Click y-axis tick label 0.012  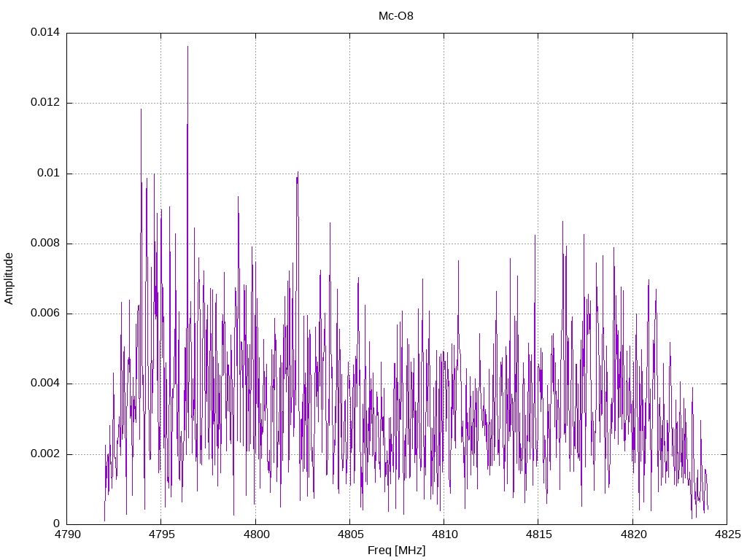click(x=45, y=102)
